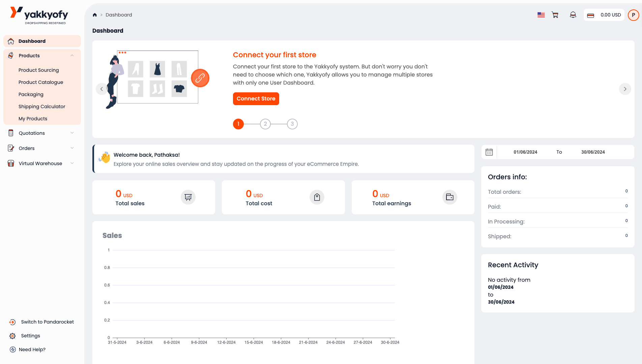Click the Connect Store button
Viewport: 642px width, 364px height.
pyautogui.click(x=256, y=99)
